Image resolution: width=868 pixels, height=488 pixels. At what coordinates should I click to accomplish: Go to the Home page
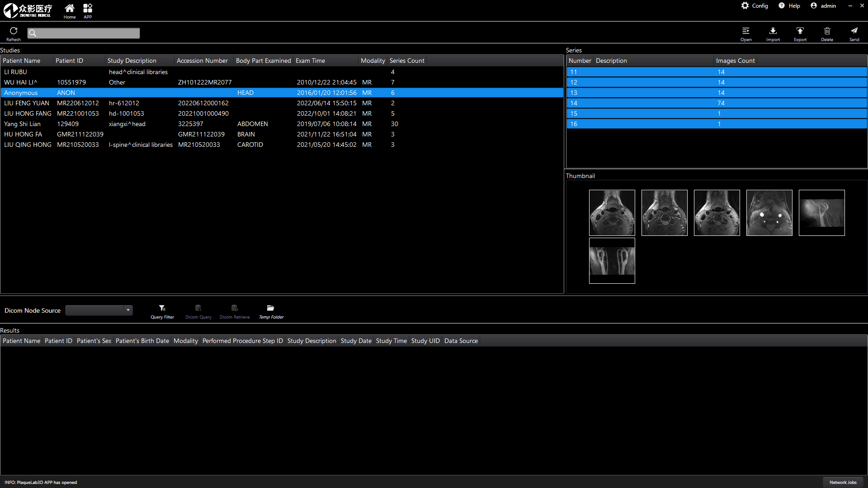pyautogui.click(x=70, y=11)
